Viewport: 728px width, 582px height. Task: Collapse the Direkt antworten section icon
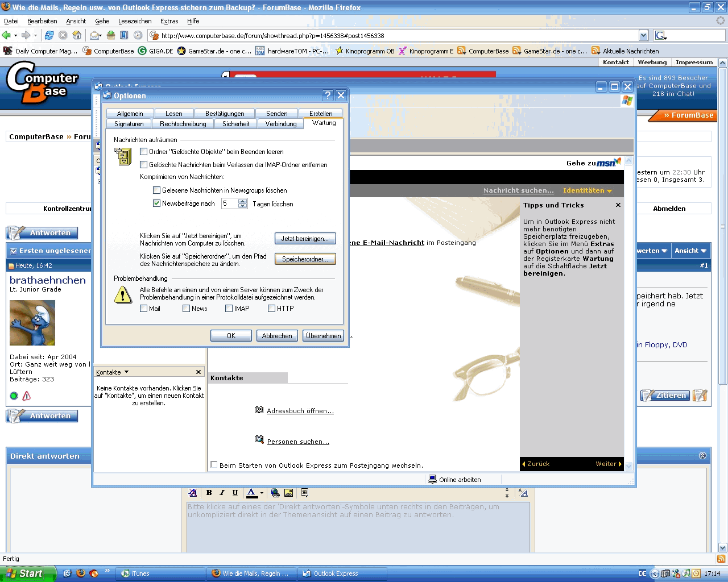click(702, 456)
